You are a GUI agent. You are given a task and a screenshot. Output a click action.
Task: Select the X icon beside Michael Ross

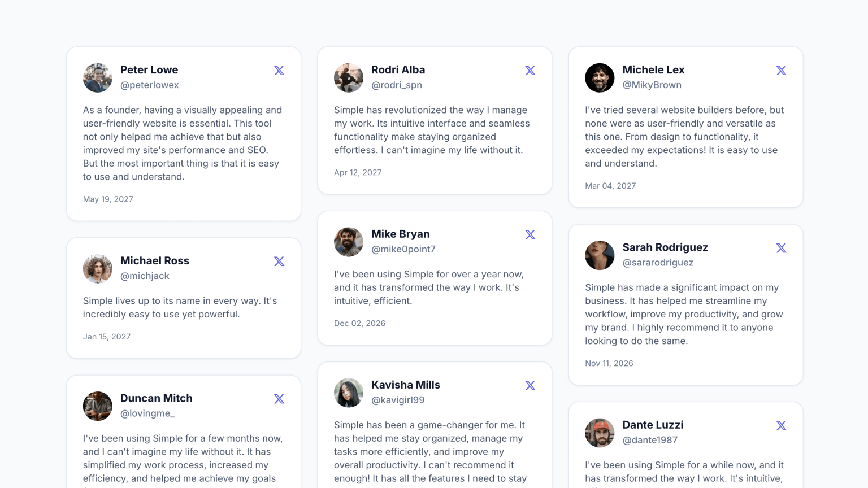pos(279,262)
